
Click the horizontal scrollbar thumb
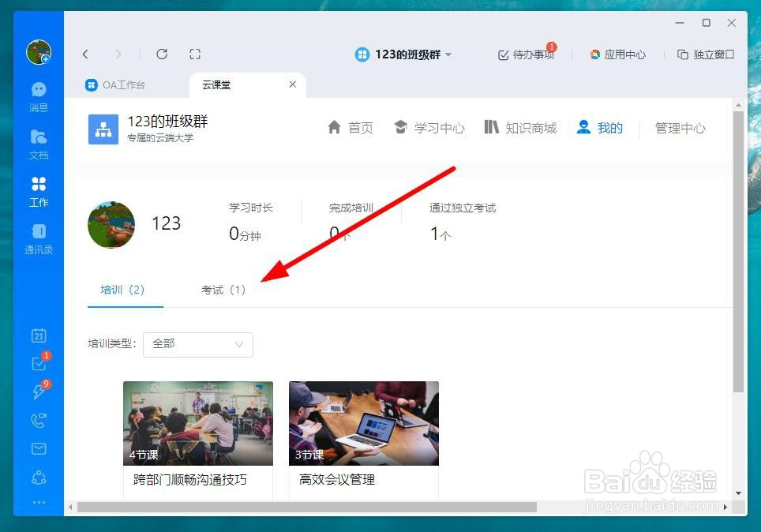[307, 507]
